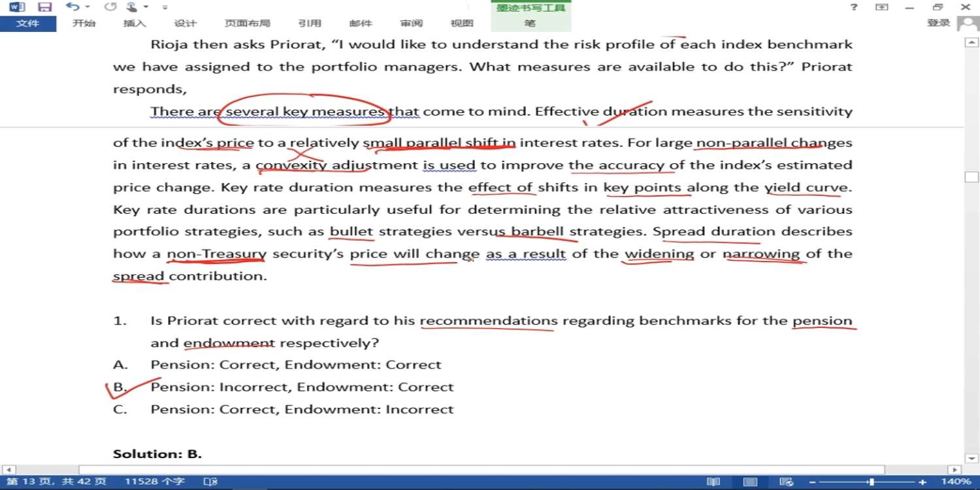Save the document with the floppy disk icon
Viewport: 980px width, 490px height.
coord(44,7)
